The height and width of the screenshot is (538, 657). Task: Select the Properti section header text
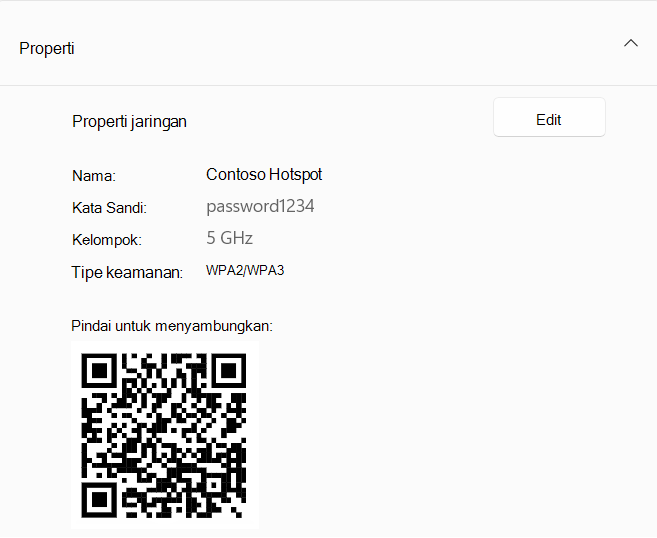pos(47,49)
